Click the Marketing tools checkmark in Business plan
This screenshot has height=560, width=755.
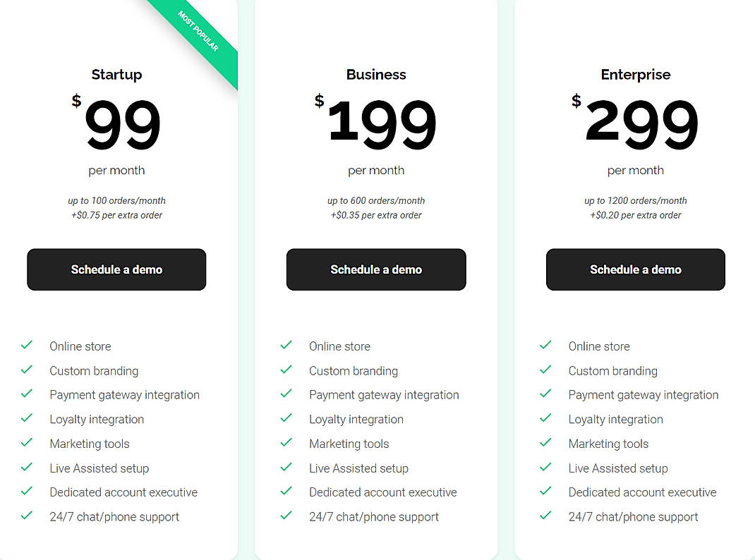(286, 443)
